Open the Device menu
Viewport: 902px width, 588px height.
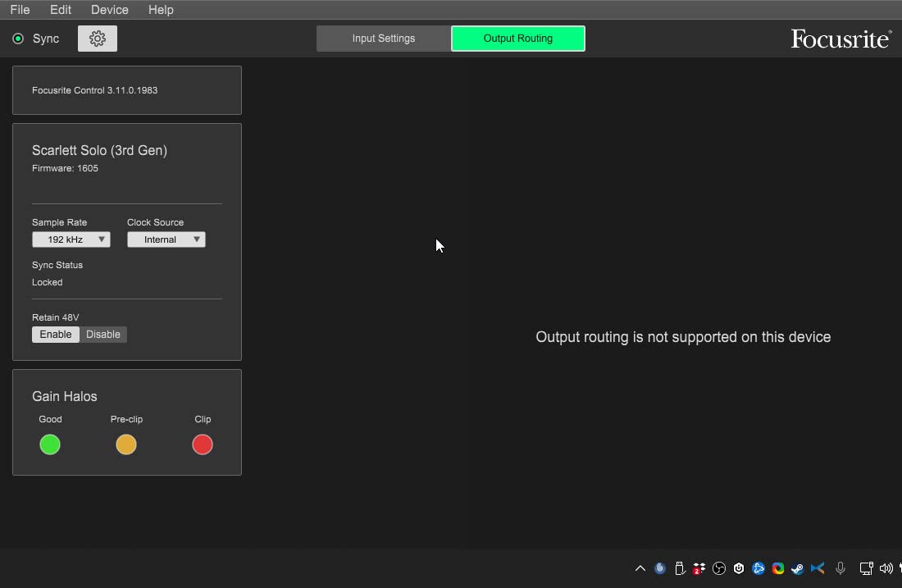tap(109, 10)
